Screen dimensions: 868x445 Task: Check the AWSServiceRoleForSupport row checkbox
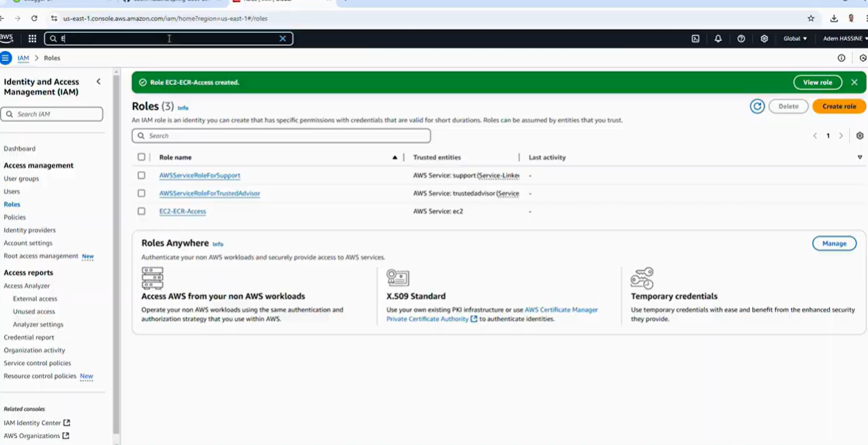pyautogui.click(x=141, y=176)
